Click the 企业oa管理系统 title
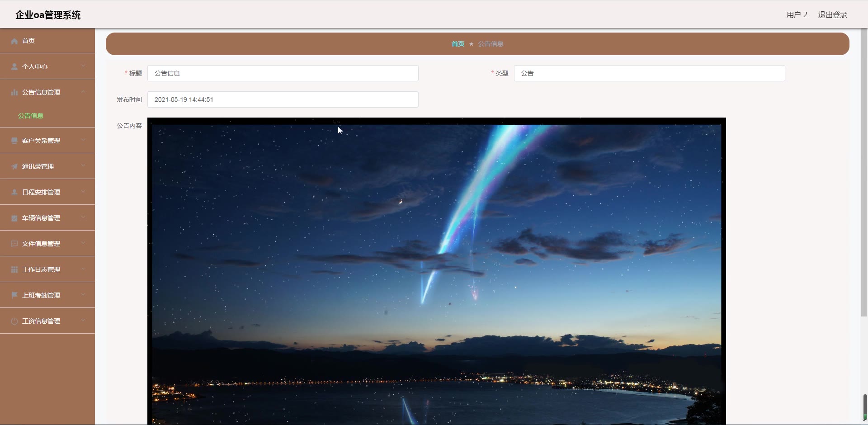This screenshot has height=425, width=868. [48, 15]
